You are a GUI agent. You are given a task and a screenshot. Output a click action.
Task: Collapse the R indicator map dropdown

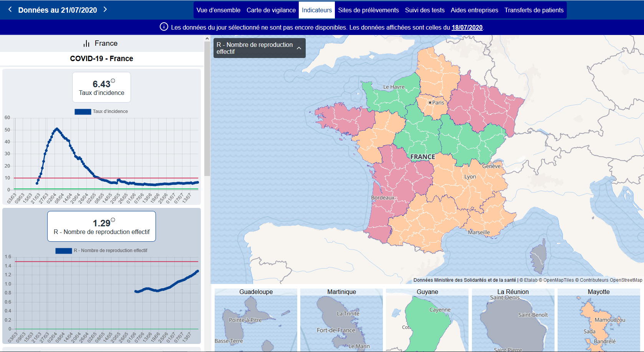click(299, 48)
